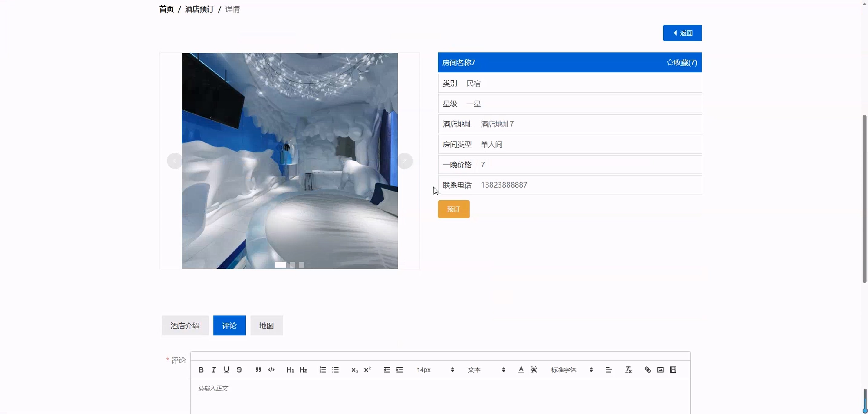The height and width of the screenshot is (414, 868).
Task: Apply italic formatting in editor toolbar
Action: (214, 370)
